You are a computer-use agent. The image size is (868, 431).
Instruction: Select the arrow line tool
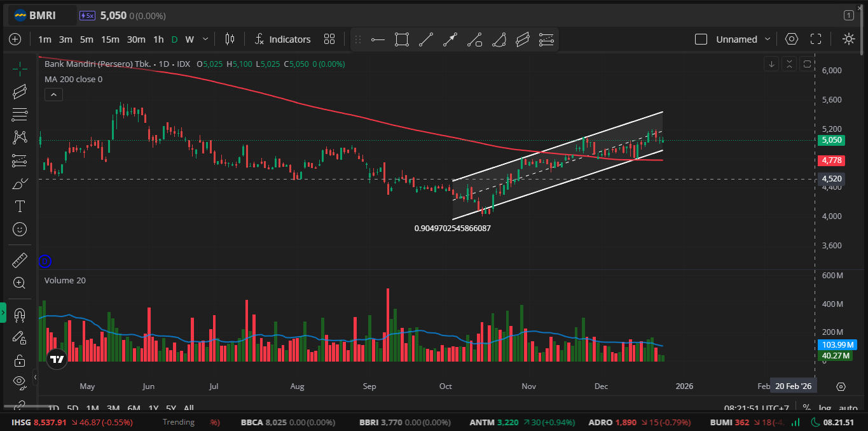(450, 39)
